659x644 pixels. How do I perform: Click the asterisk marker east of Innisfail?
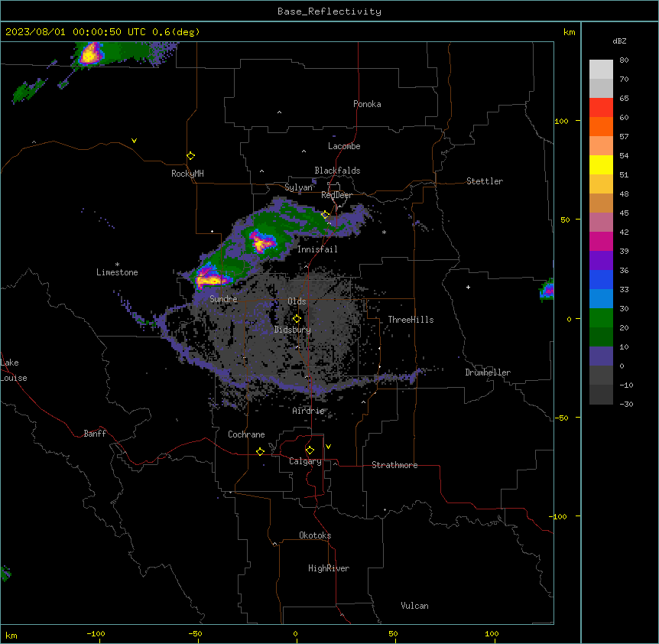click(384, 232)
